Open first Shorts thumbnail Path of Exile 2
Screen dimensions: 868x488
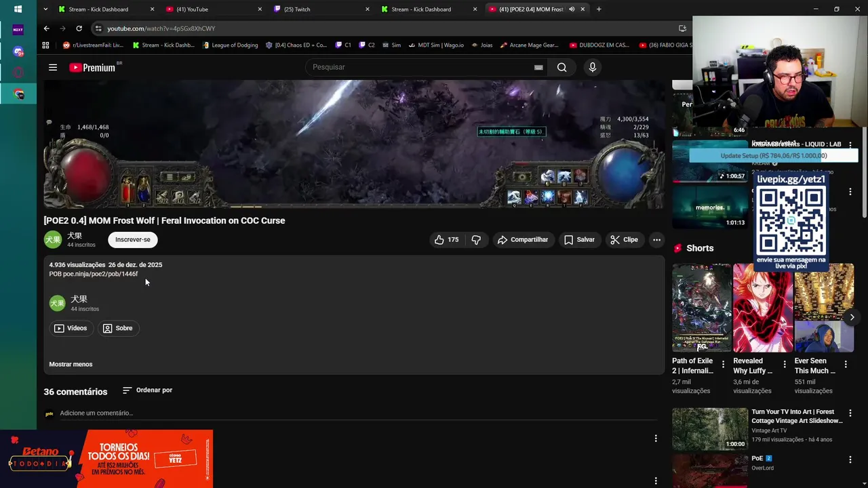click(702, 307)
